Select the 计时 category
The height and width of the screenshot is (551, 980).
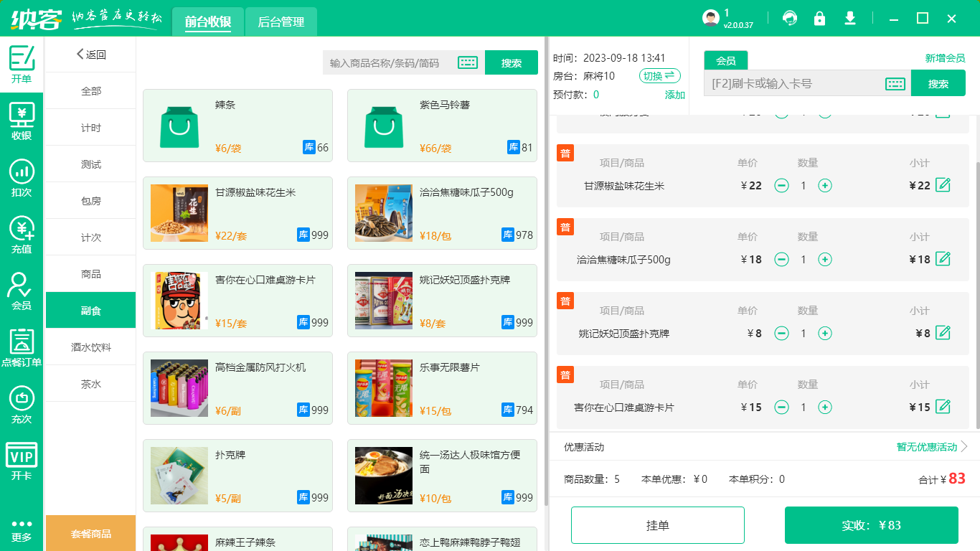[x=90, y=128]
